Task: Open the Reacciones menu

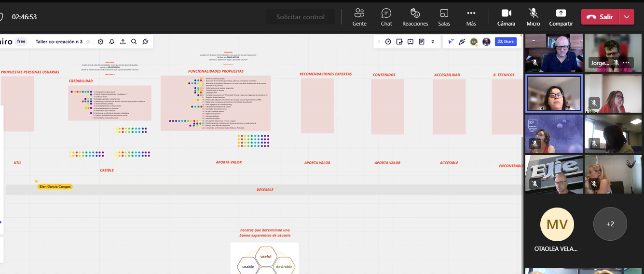Action: point(415,17)
